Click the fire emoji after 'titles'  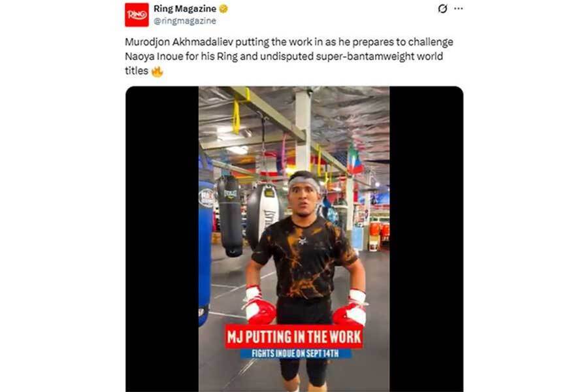[157, 71]
